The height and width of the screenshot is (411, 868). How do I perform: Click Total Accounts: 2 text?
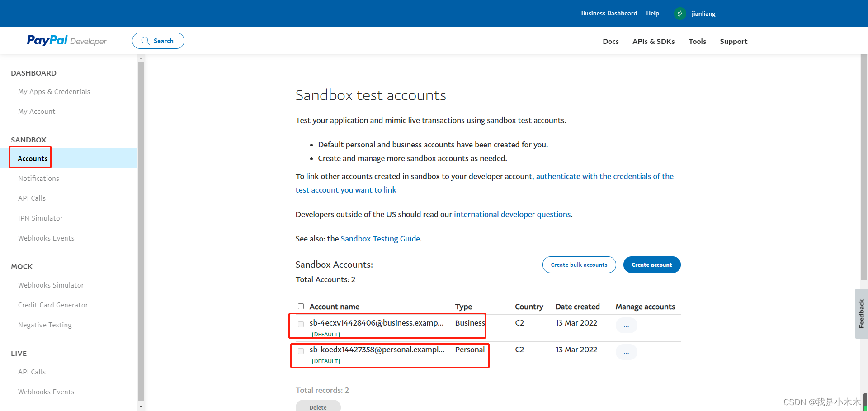click(x=325, y=279)
